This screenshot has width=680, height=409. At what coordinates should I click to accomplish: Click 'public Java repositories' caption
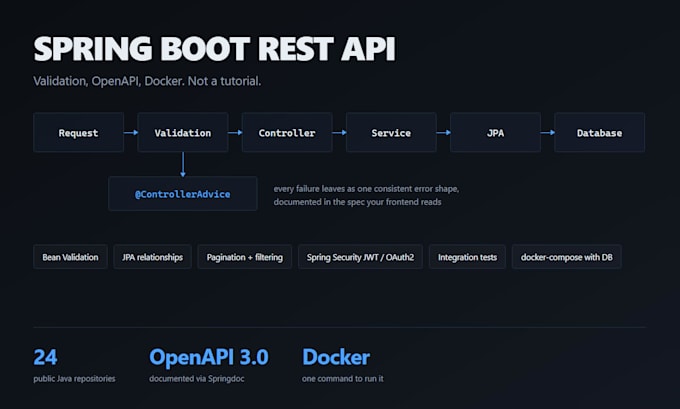[74, 379]
